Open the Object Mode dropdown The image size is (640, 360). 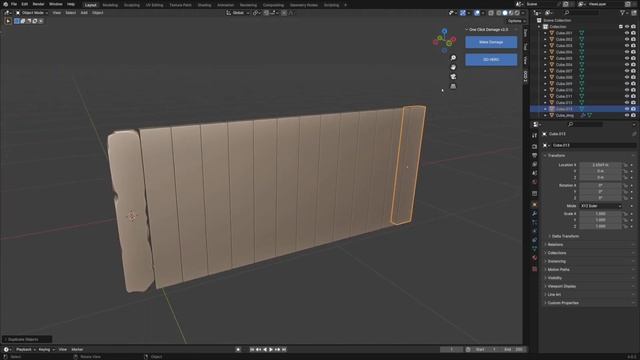32,13
